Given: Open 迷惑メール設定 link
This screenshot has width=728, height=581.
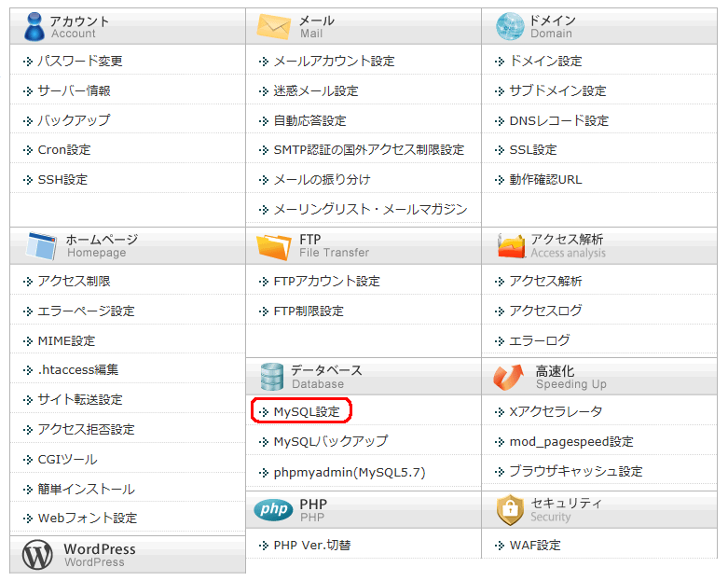Looking at the screenshot, I should click(316, 90).
